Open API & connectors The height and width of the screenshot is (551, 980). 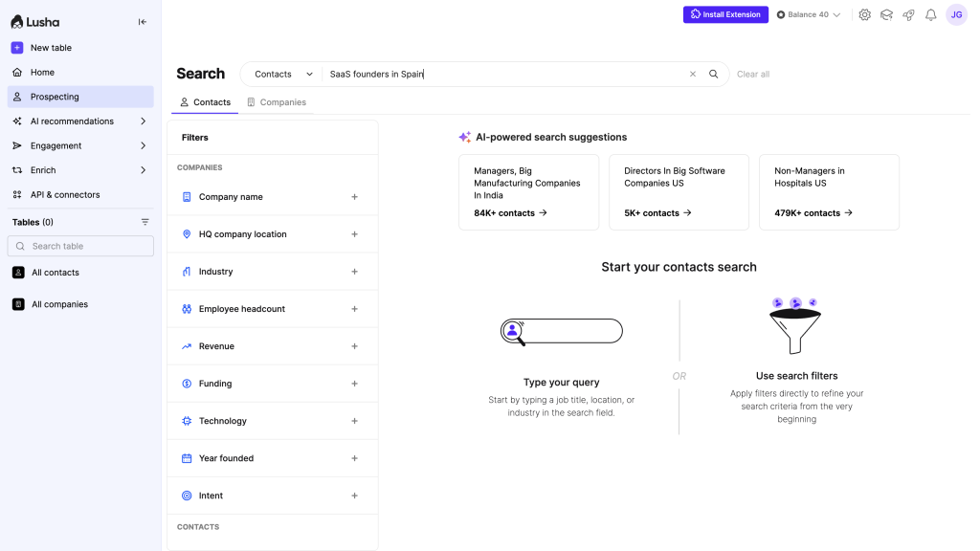[65, 195]
